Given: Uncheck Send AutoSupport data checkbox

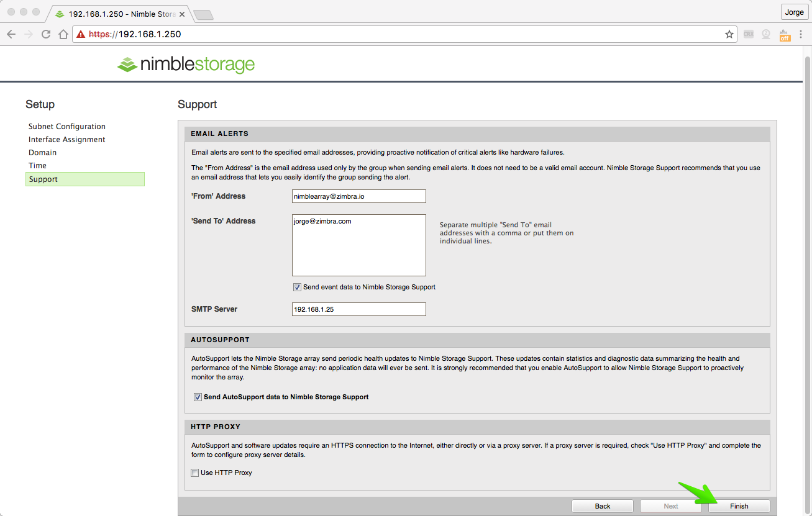Looking at the screenshot, I should (198, 397).
